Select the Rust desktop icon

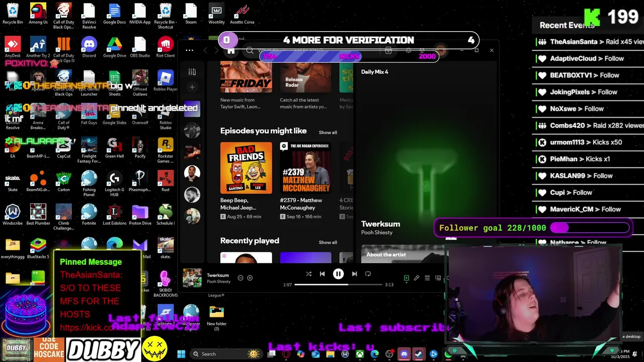(166, 182)
